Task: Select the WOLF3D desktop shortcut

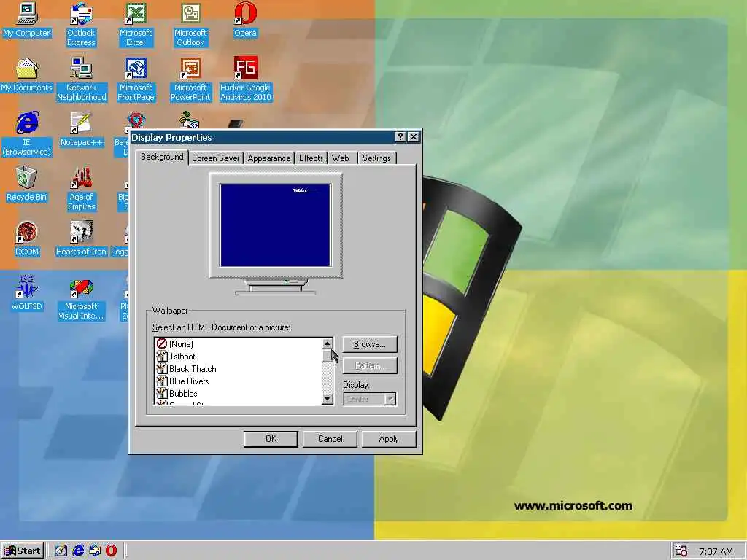Action: coord(26,294)
